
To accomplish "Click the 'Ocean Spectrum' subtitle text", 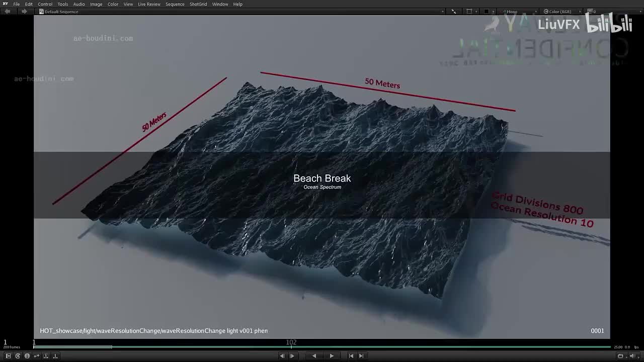I will 322,187.
